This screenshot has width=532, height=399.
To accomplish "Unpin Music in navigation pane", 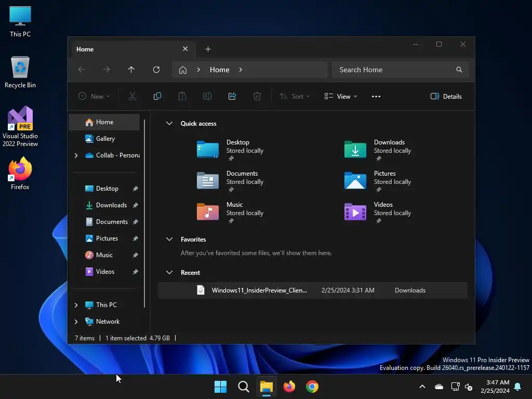I will coord(136,255).
